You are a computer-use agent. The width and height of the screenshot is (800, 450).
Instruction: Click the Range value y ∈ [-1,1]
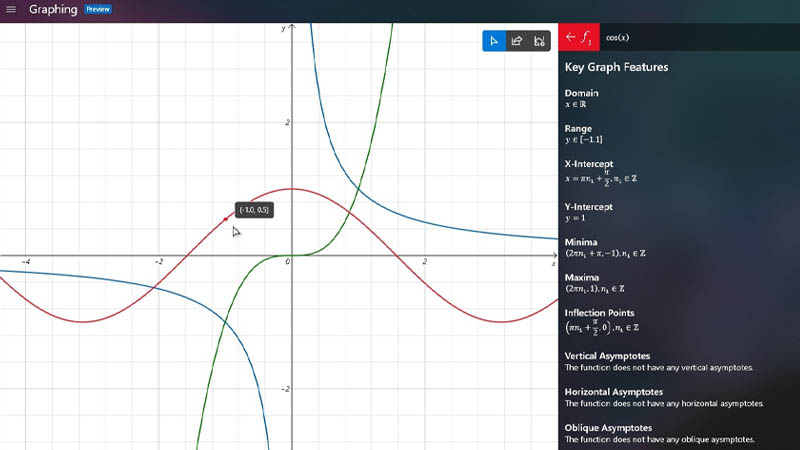pyautogui.click(x=583, y=139)
